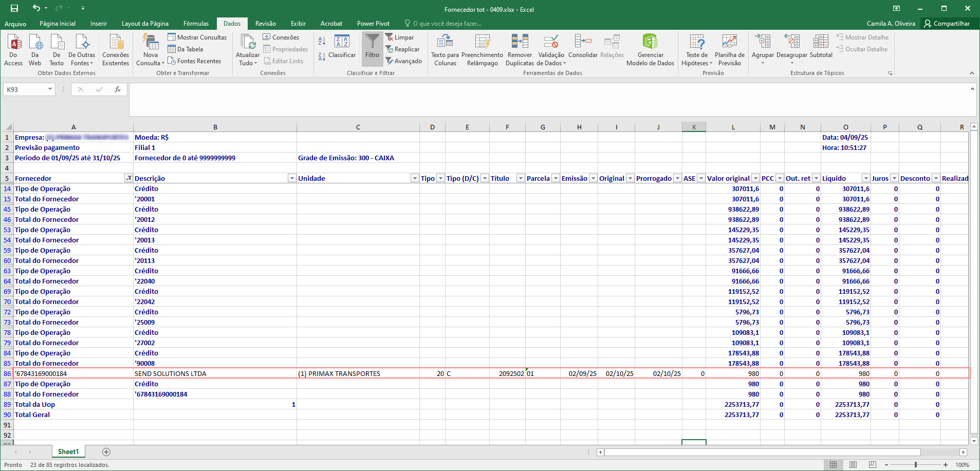Expand the Name Box dropdown
This screenshot has height=471, width=980.
[50, 89]
